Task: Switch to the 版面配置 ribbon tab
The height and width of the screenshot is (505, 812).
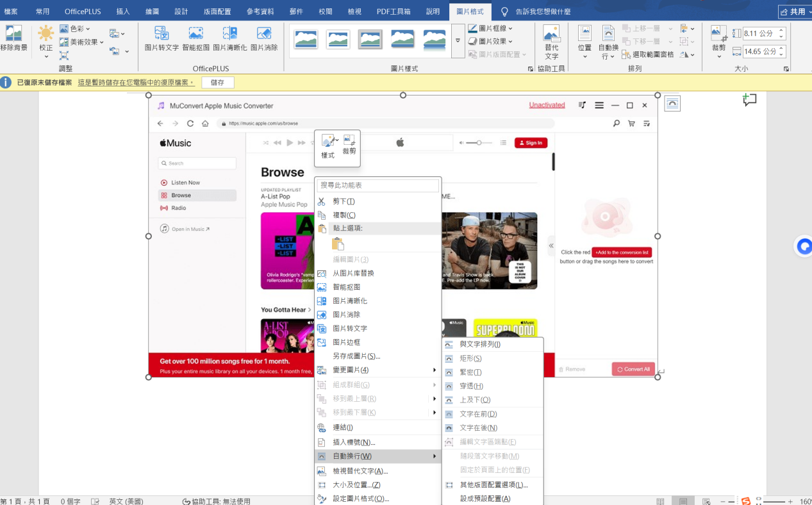Action: click(217, 12)
